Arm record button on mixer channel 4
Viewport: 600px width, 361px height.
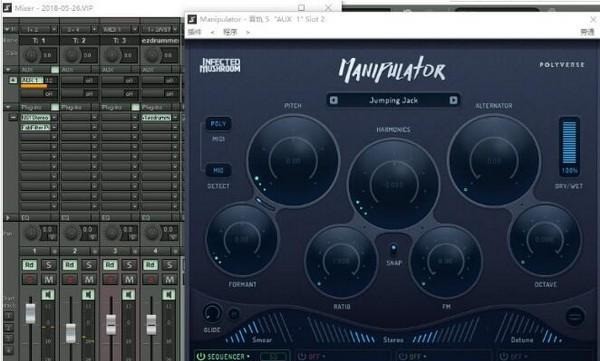(150, 279)
